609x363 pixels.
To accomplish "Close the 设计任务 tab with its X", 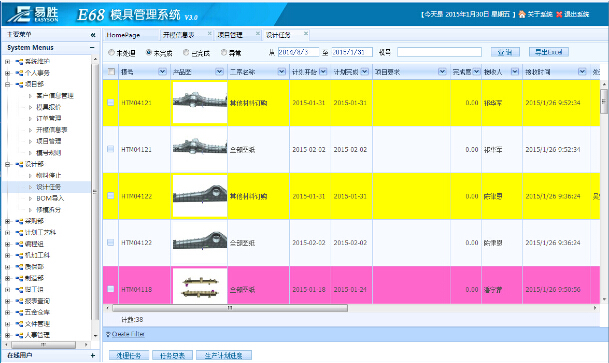I will tap(306, 34).
